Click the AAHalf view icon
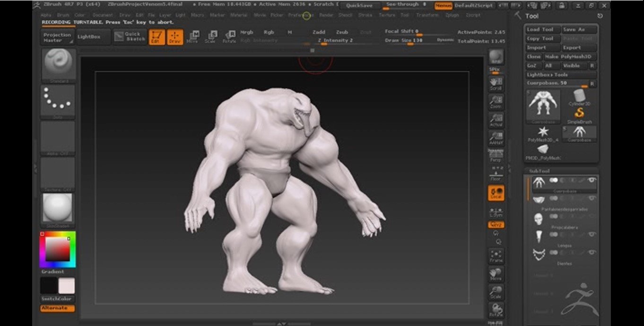The height and width of the screenshot is (326, 644). tap(496, 138)
